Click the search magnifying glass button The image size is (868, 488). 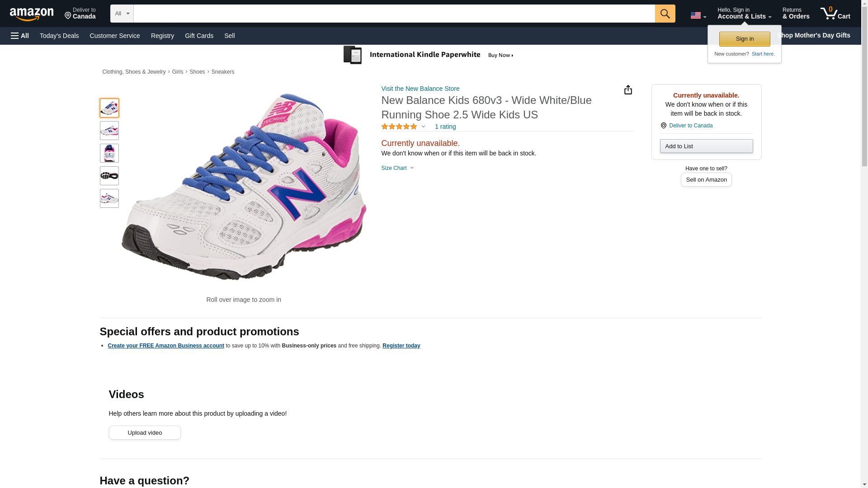point(665,14)
